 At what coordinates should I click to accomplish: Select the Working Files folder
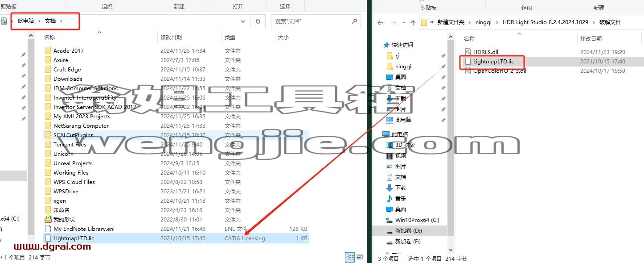tap(71, 173)
